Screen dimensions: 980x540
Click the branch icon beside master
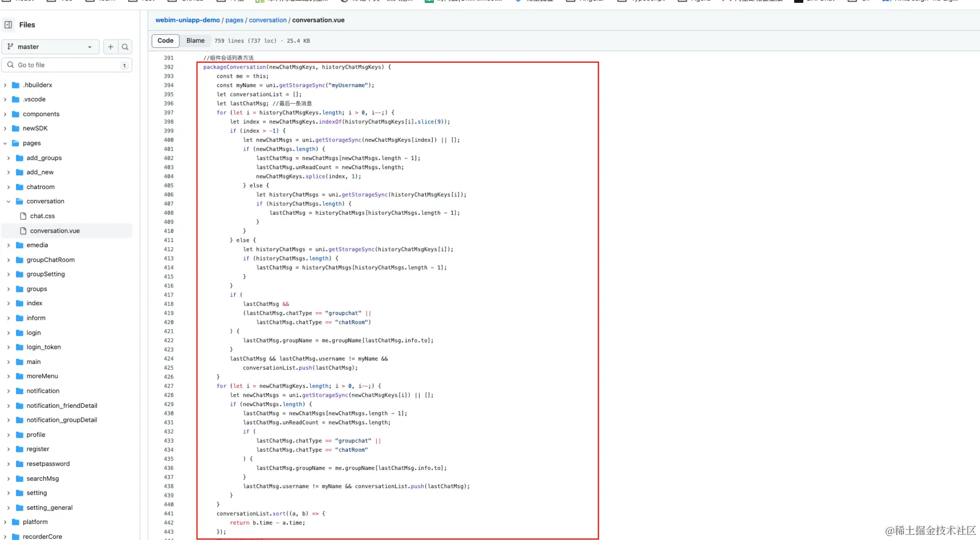coord(10,47)
